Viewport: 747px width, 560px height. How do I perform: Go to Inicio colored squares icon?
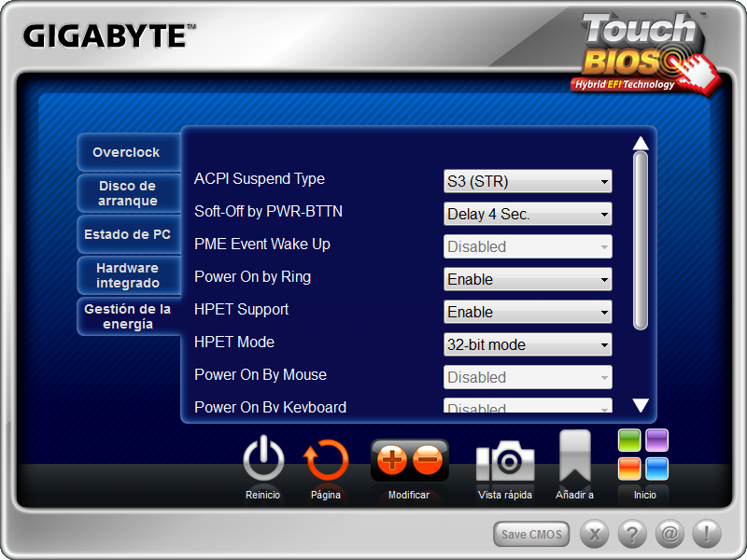(644, 455)
